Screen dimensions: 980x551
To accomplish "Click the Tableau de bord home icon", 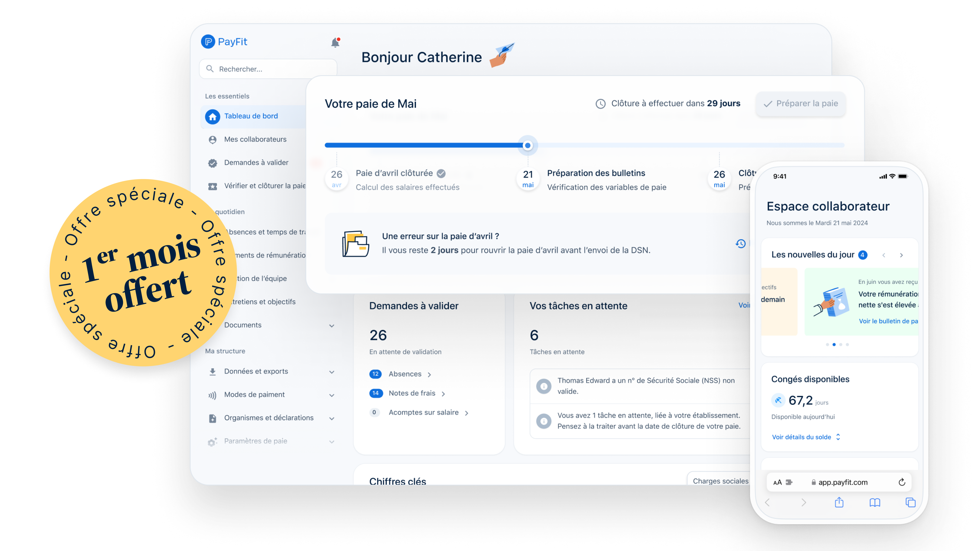I will coord(213,116).
